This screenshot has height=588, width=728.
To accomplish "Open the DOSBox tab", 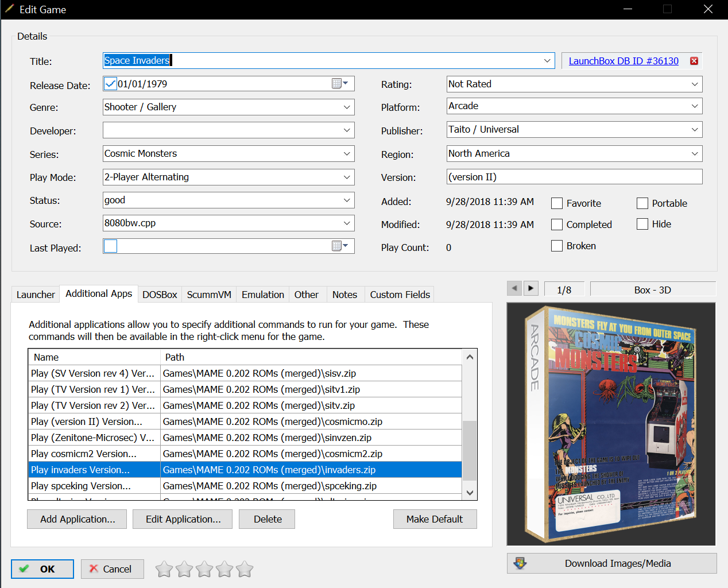I will pyautogui.click(x=160, y=295).
